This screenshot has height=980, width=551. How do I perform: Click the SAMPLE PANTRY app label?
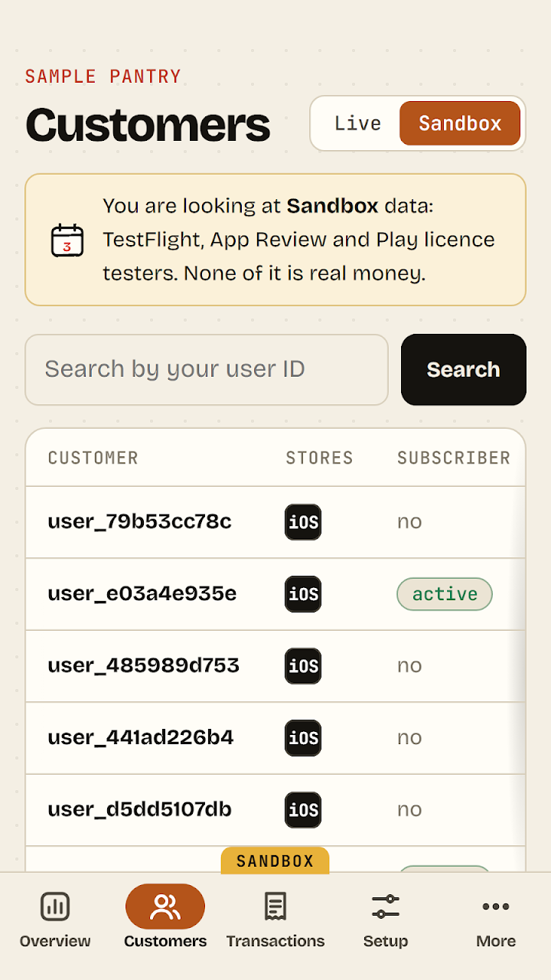(103, 77)
